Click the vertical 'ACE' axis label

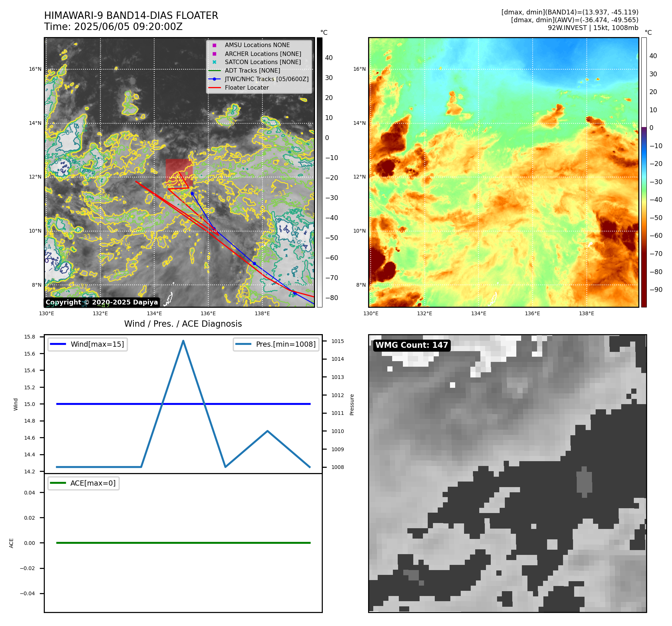pyautogui.click(x=11, y=543)
